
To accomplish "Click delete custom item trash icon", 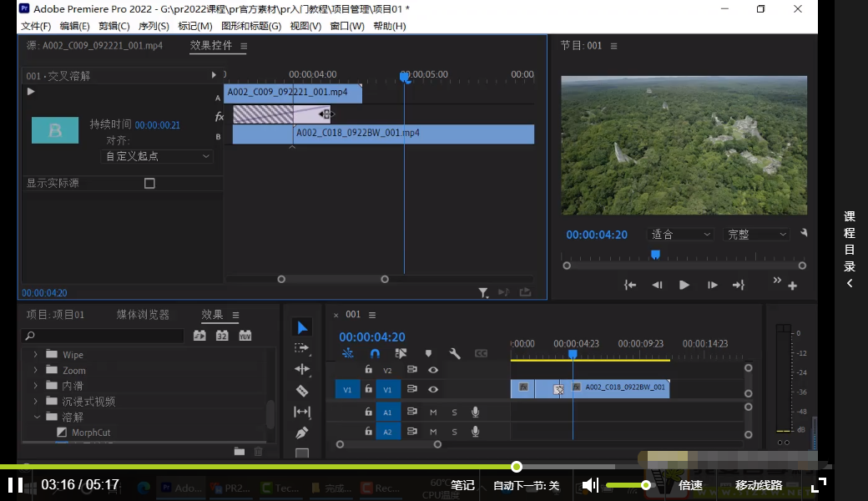I will 258,452.
